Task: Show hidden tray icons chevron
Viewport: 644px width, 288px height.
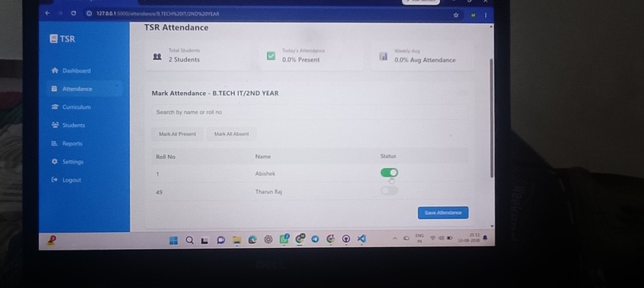Action: (395, 238)
